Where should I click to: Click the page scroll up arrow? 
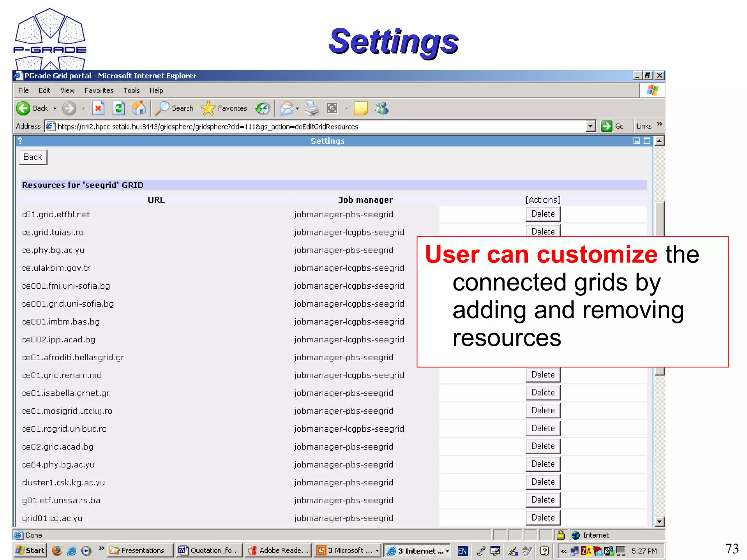point(659,141)
